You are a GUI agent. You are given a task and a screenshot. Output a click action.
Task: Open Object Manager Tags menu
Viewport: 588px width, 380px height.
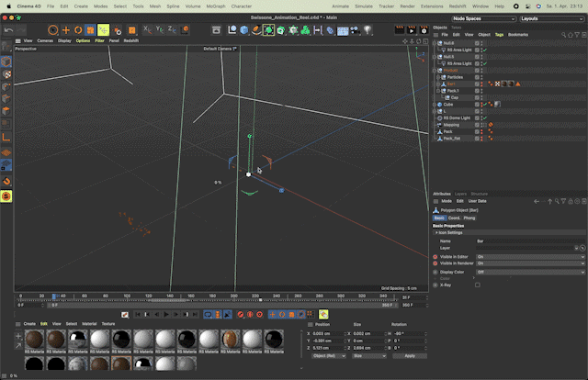499,35
